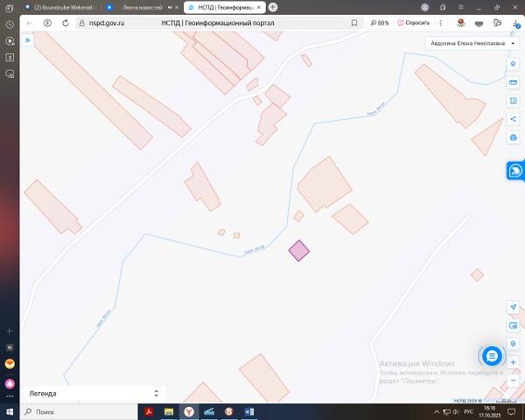Image resolution: width=525 pixels, height=420 pixels.
Task: Switch the РУС keyboard language indicator
Action: (468, 411)
